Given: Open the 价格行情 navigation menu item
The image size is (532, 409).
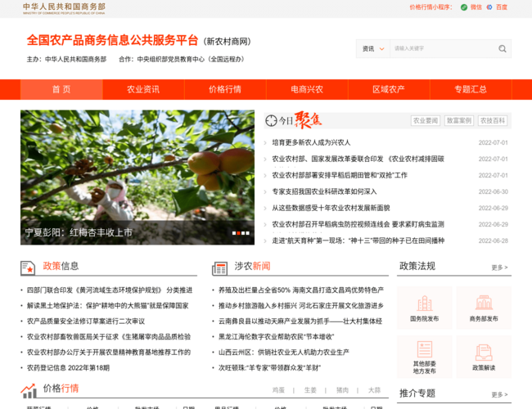Looking at the screenshot, I should [225, 89].
